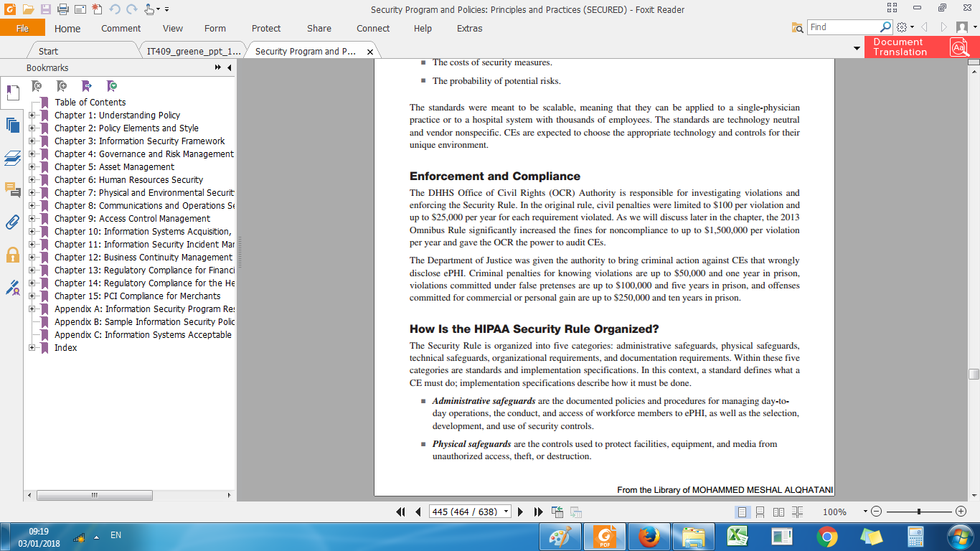Open the Security padlock panel

pos(12,255)
